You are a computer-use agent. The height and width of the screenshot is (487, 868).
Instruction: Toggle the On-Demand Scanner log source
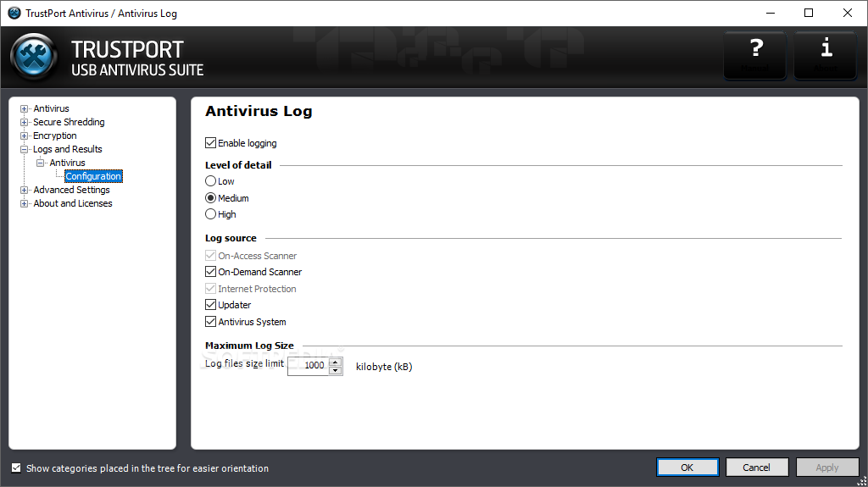pyautogui.click(x=210, y=271)
